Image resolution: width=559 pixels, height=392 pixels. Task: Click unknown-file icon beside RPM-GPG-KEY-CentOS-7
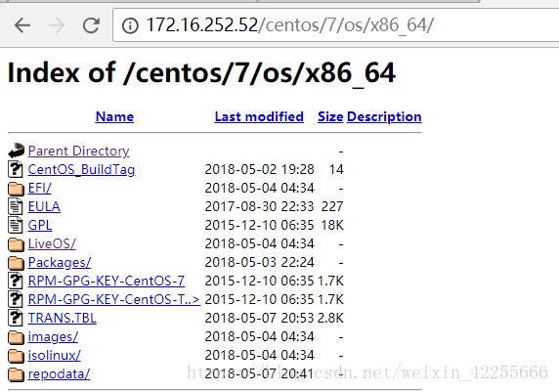point(16,281)
